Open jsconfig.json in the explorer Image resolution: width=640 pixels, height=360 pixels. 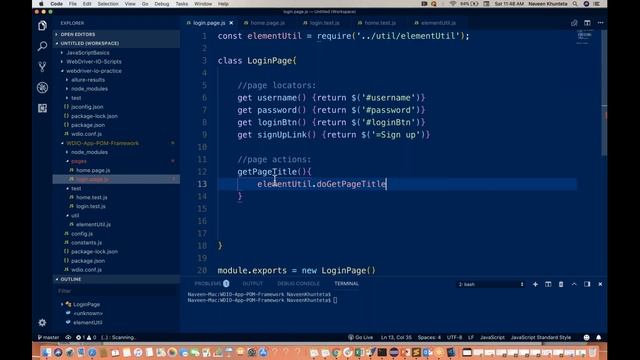(x=87, y=107)
